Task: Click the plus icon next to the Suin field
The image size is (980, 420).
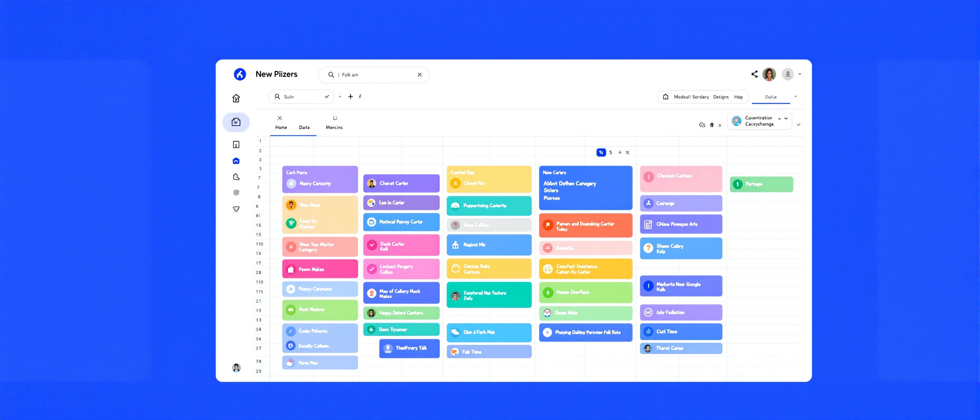Action: 350,96
